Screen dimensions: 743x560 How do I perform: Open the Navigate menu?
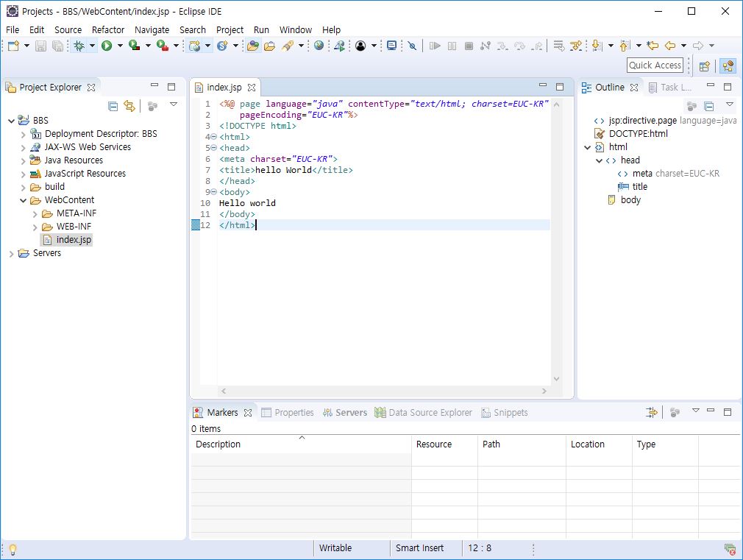click(x=152, y=30)
